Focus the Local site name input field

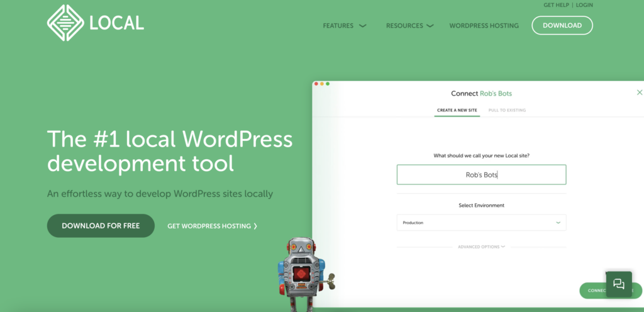click(x=481, y=175)
